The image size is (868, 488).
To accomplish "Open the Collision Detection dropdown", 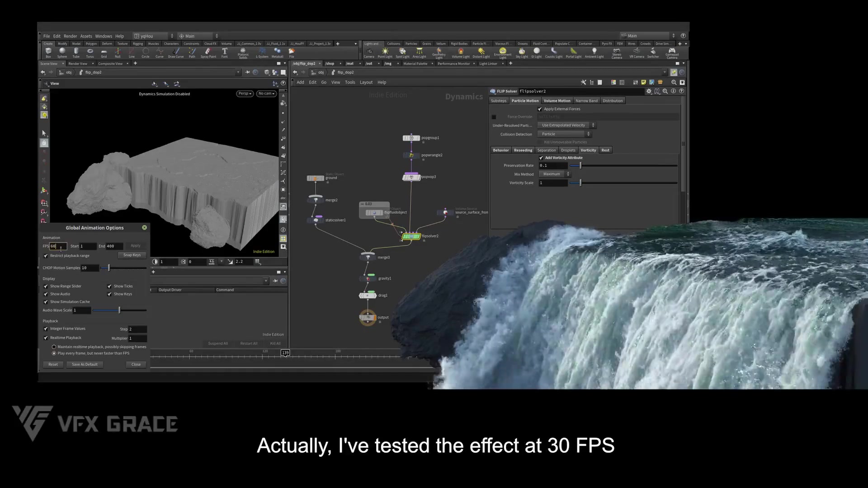I will 564,134.
